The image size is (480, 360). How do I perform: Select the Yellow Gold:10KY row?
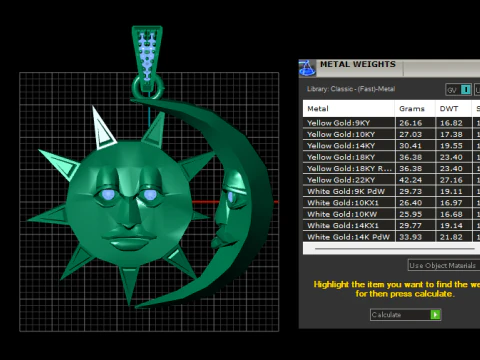[x=391, y=134]
